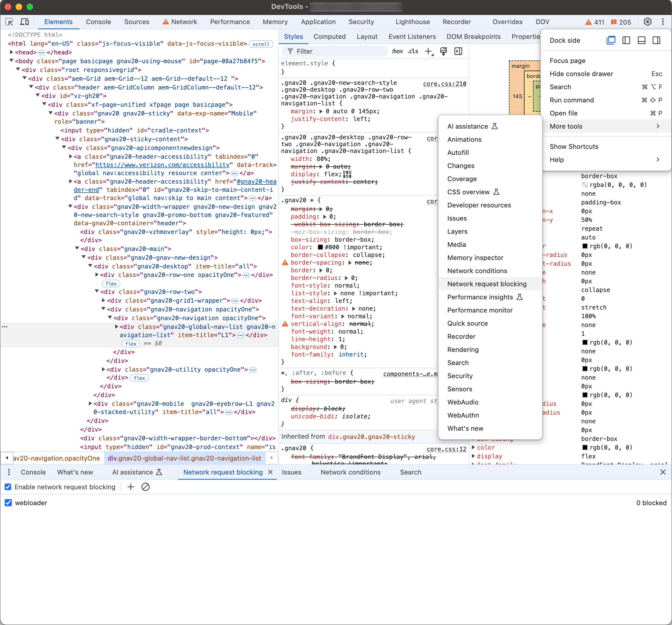Choose Network request blocking menu item
This screenshot has height=625, width=672.
(x=490, y=284)
